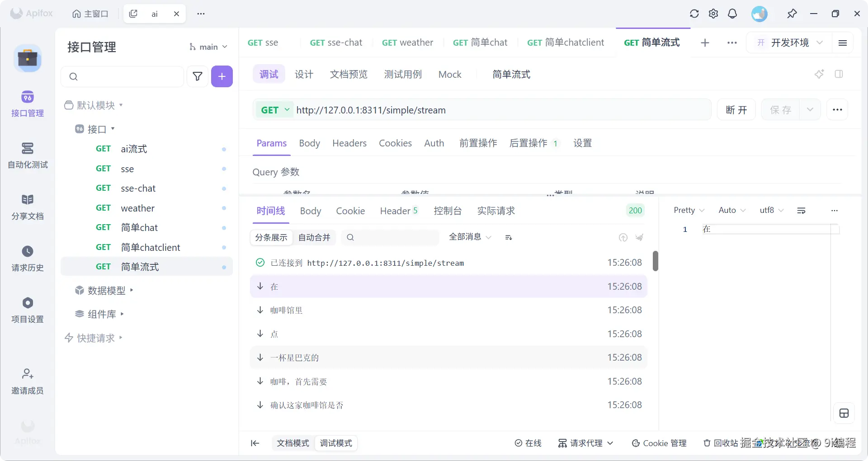Open Cookie 管理 in status bar

659,443
